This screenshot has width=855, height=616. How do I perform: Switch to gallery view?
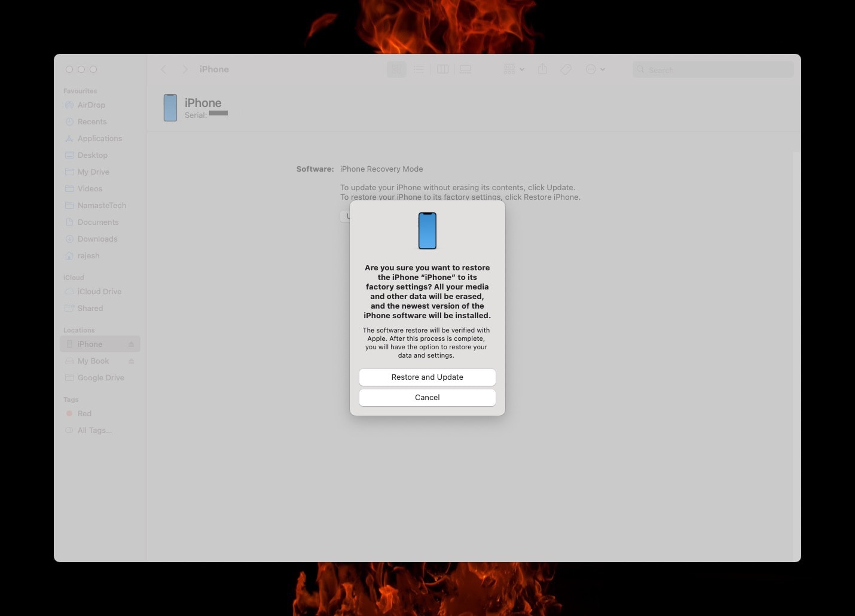(x=465, y=69)
